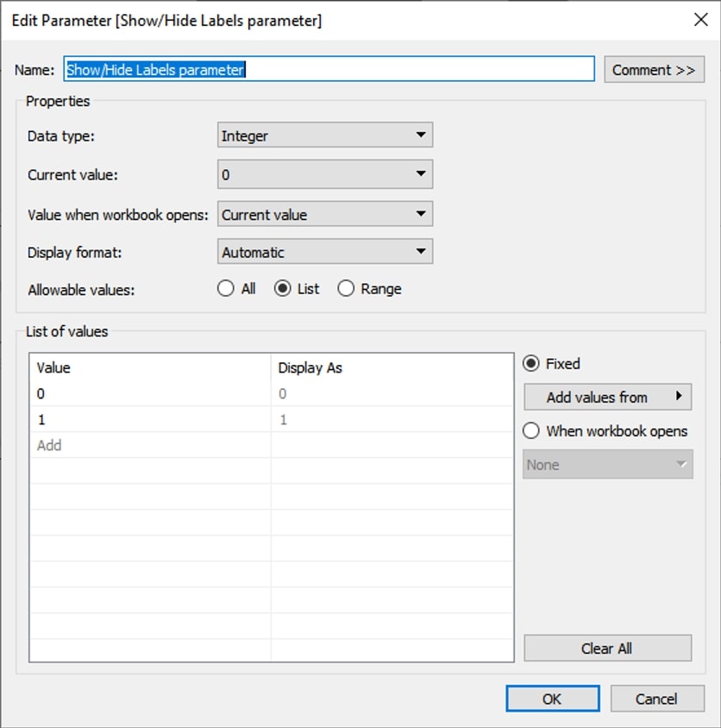Close the Edit Parameter dialog
This screenshot has height=728, width=721.
pos(700,20)
